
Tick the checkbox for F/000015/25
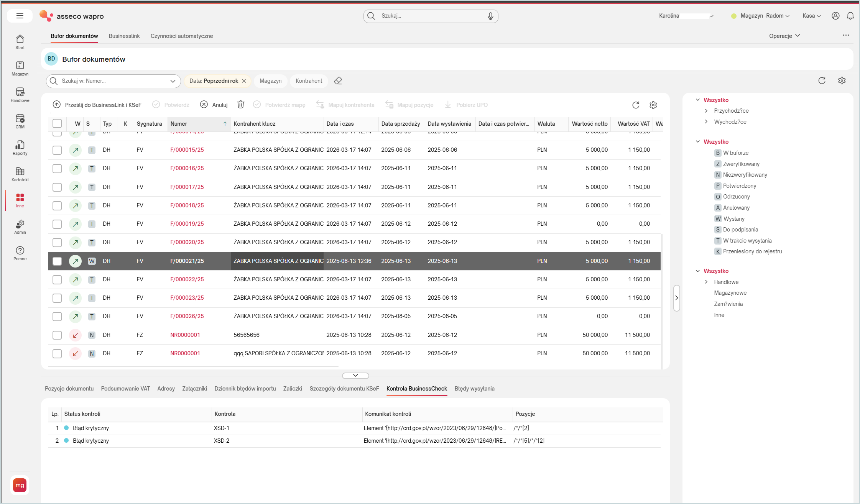[x=57, y=150]
